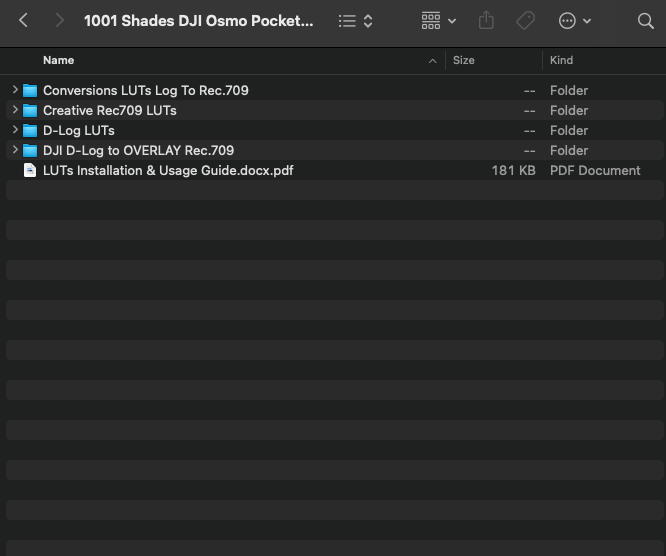Click the Forward navigation arrow
Image resolution: width=666 pixels, height=556 pixels.
[x=59, y=20]
